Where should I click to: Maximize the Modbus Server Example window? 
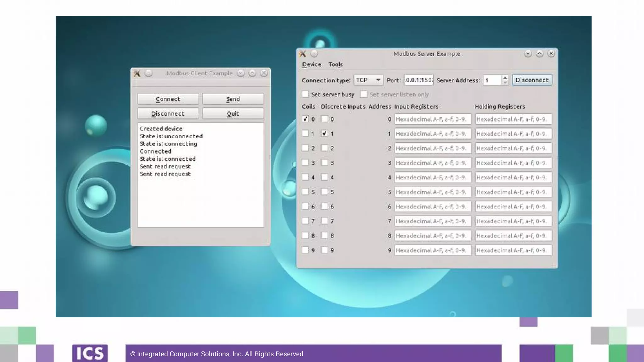[540, 54]
